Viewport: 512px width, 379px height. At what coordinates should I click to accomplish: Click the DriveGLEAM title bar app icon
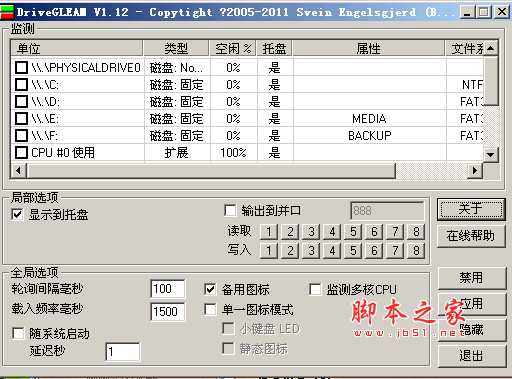point(7,12)
